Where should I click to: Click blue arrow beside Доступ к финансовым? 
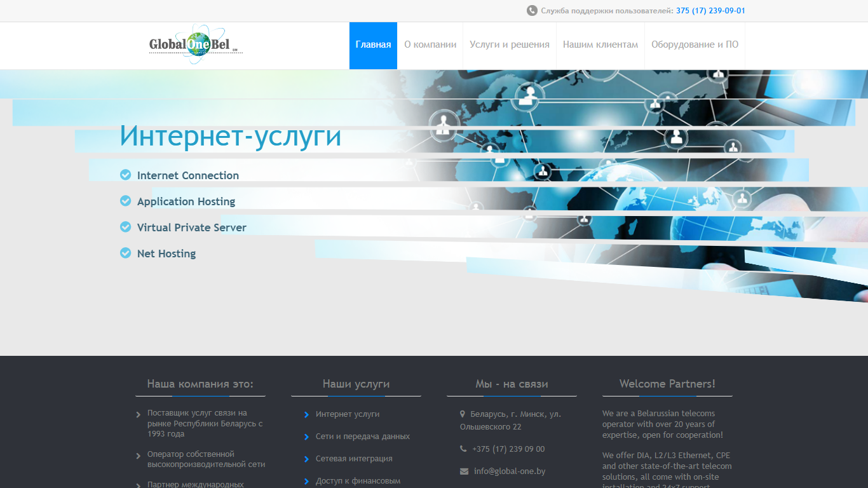click(306, 482)
